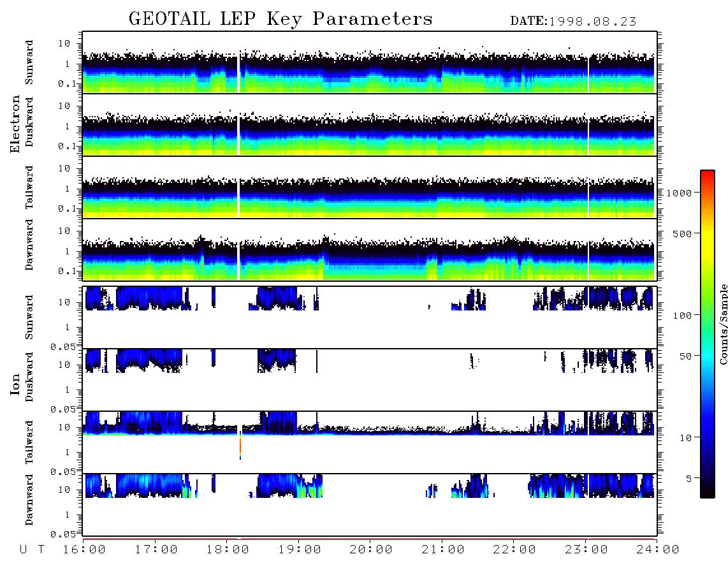This screenshot has height=561, width=728.
Task: Click the 17:00 time tick label
Action: (156, 550)
